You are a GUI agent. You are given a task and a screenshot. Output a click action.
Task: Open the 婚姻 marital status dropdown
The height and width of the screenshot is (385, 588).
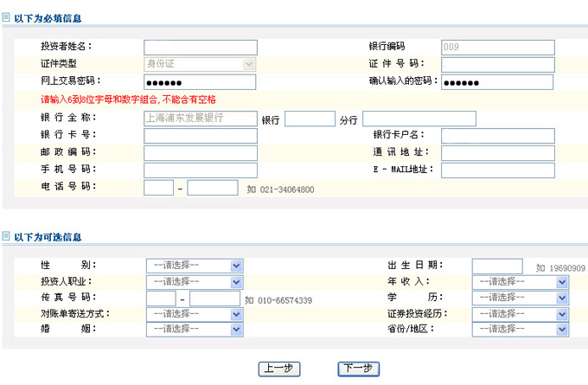click(x=194, y=329)
